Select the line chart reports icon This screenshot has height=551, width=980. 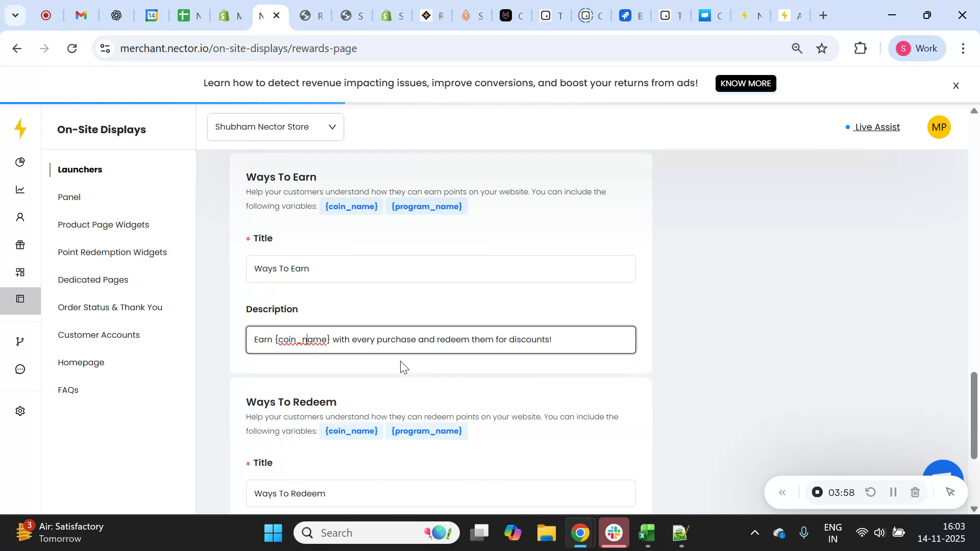(20, 189)
